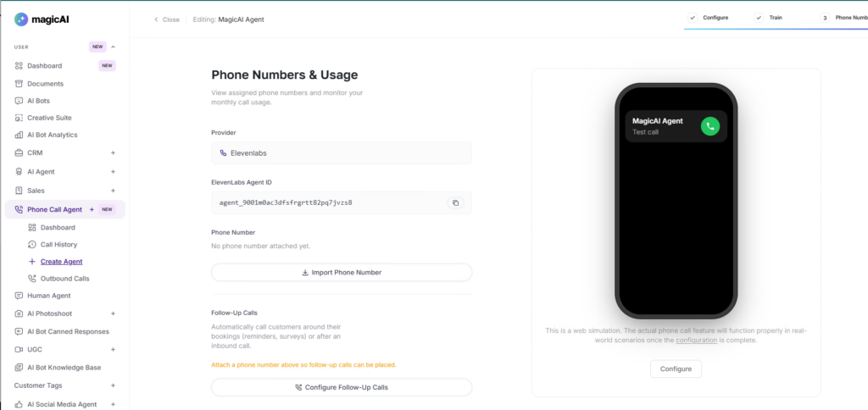868x410 pixels.
Task: Open the AI Bot Analytics chart icon
Action: coord(19,135)
